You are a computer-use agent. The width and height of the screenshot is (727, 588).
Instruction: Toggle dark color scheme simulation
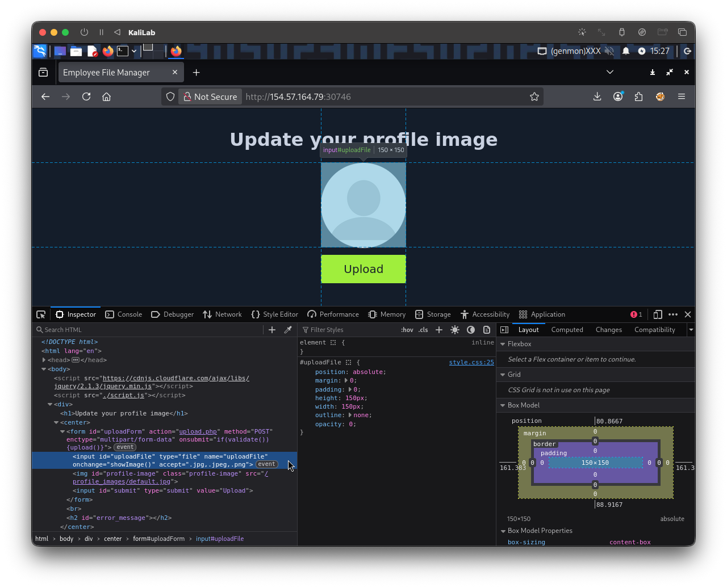click(x=470, y=329)
